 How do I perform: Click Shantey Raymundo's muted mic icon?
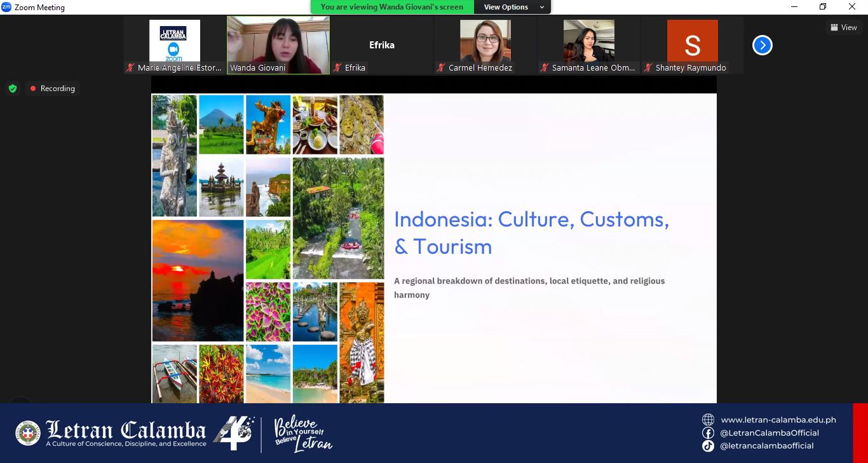click(648, 67)
